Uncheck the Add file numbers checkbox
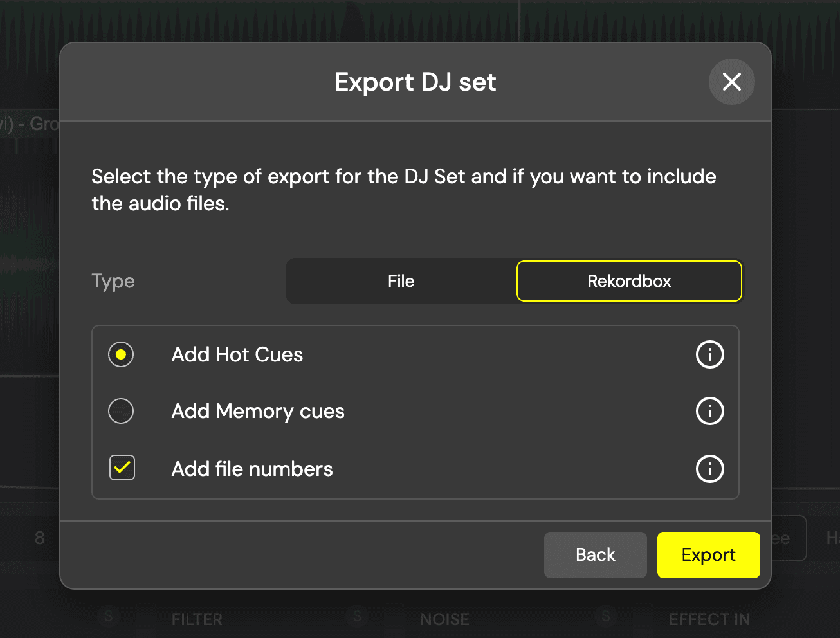Image resolution: width=840 pixels, height=638 pixels. tap(122, 468)
